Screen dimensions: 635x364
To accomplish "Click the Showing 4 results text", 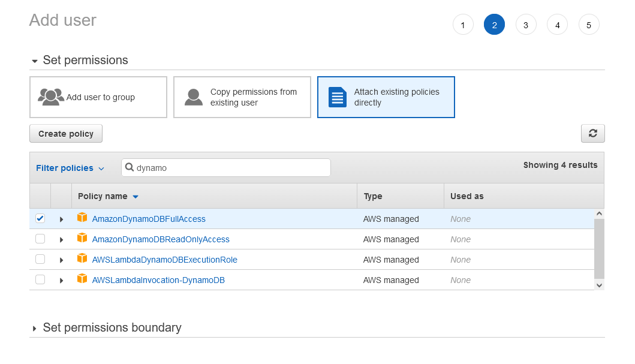I will click(561, 165).
